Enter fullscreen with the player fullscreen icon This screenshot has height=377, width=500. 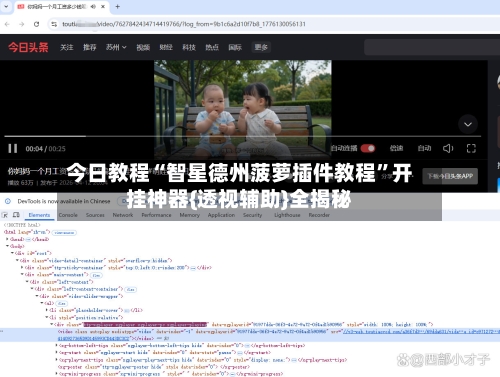(x=471, y=148)
